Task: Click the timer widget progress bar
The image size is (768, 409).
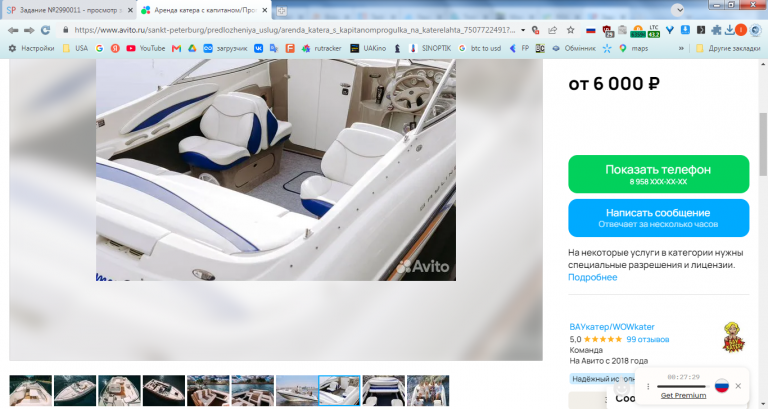Action: coord(681,386)
